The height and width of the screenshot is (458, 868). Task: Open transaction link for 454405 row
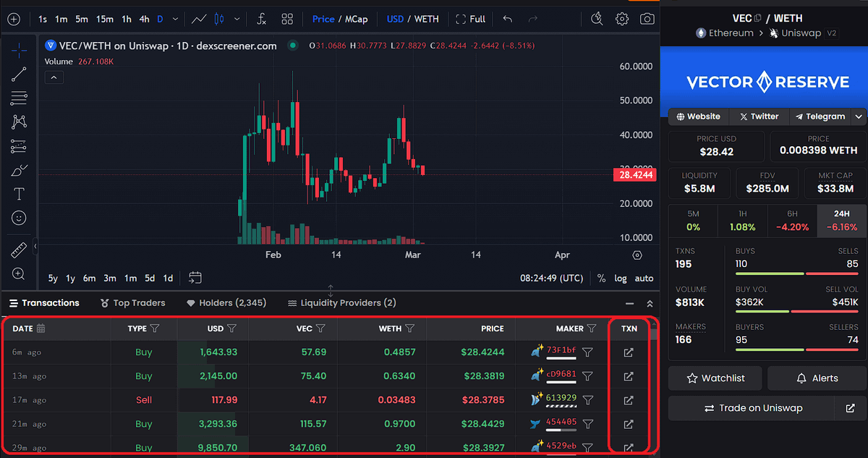629,424
